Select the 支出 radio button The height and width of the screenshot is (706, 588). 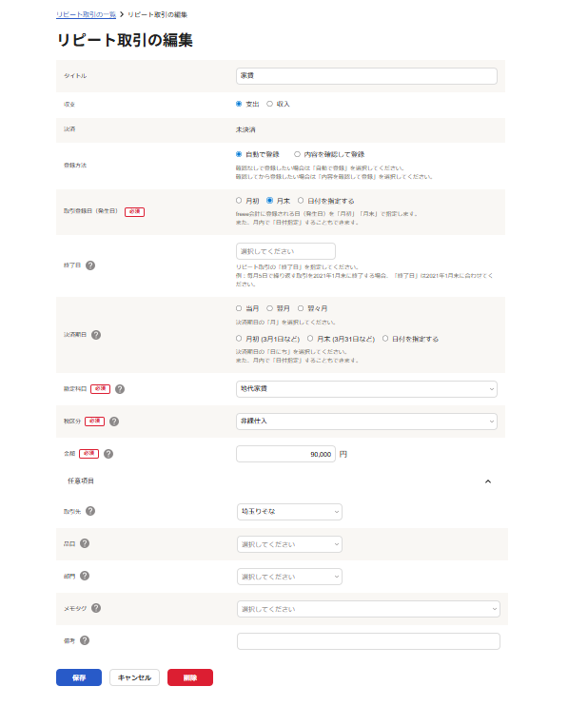tap(239, 104)
